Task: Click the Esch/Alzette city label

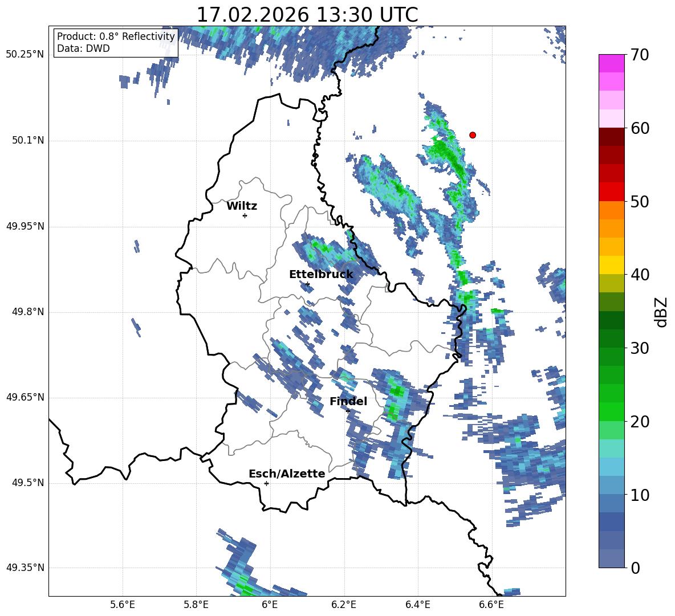Action: [x=287, y=474]
